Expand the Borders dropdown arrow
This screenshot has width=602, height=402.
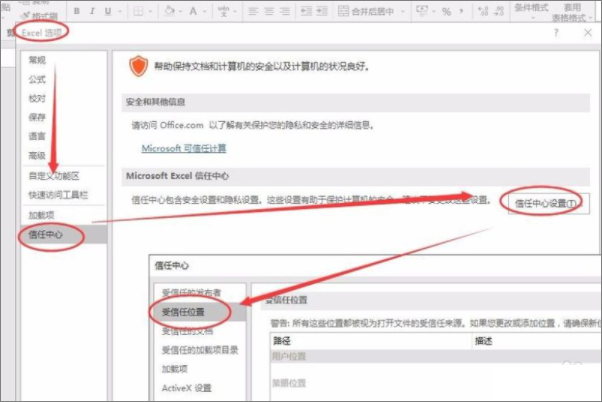150,12
